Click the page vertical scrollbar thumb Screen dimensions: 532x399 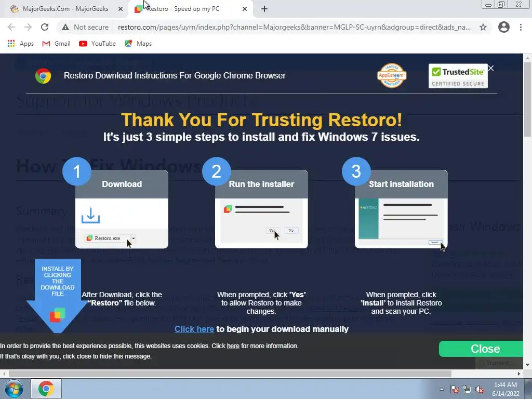528,98
